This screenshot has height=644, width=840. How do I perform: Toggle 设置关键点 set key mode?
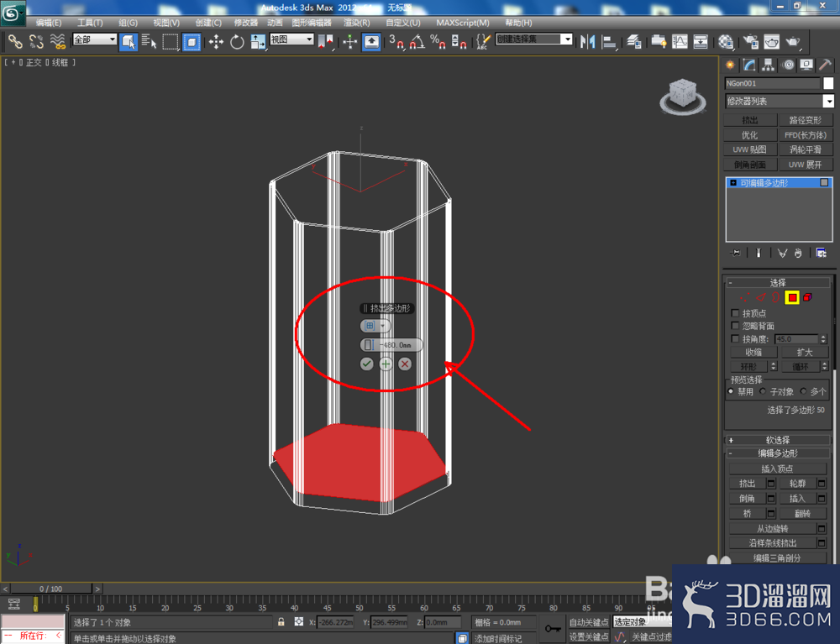[x=588, y=636]
